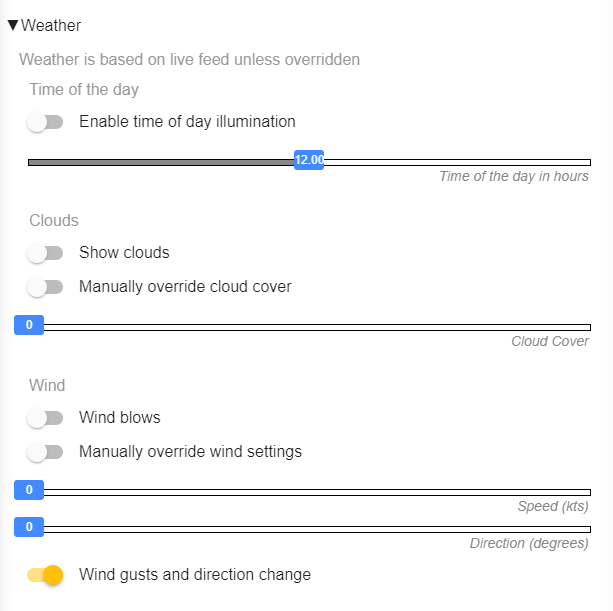613x611 pixels.
Task: Click the wind Speed slider handle
Action: coord(29,490)
